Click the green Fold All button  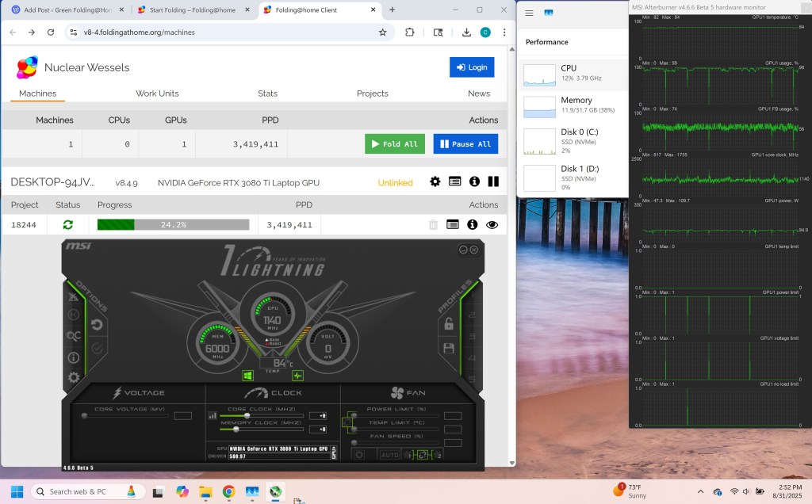point(394,144)
